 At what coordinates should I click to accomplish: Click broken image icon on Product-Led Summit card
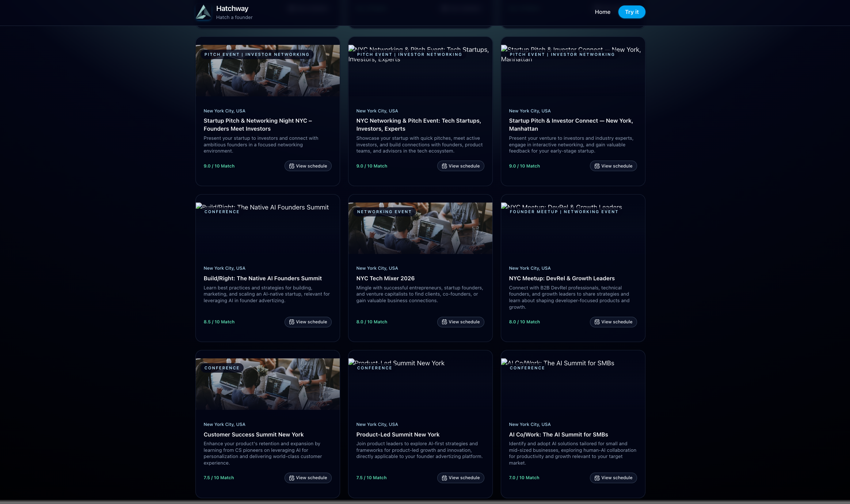[x=352, y=362]
